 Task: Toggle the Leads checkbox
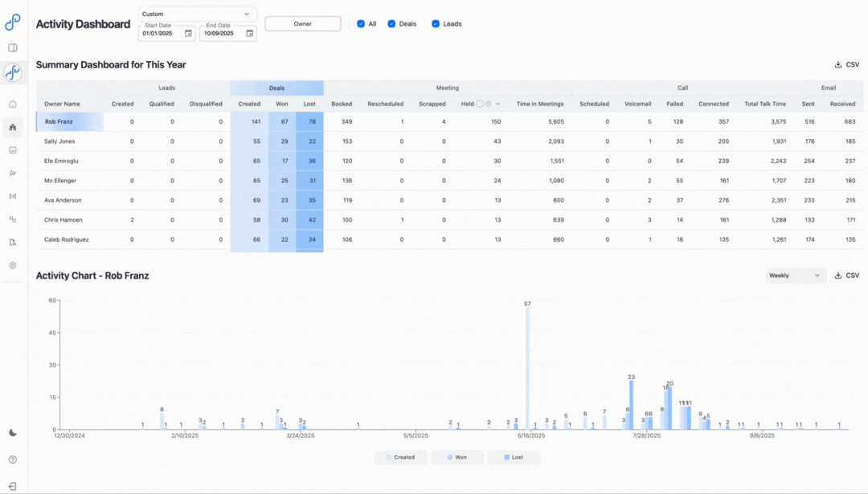[x=436, y=24]
